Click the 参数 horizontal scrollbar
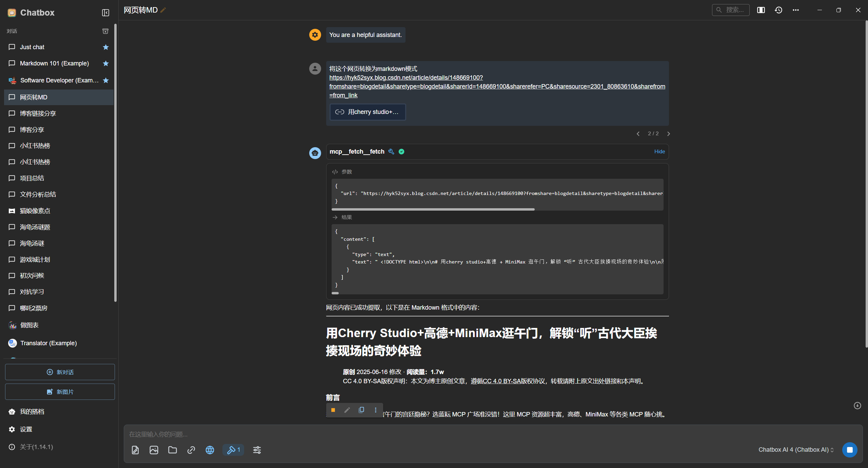This screenshot has height=468, width=868. 433,210
